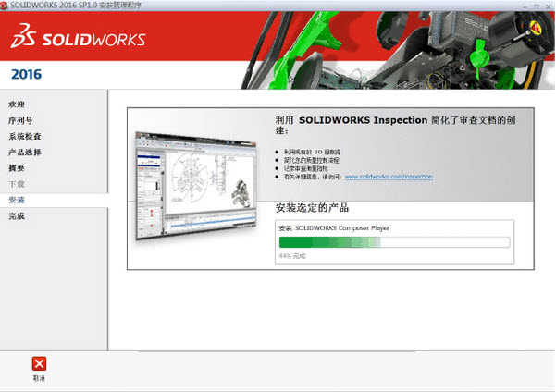Viewport: 556px width, 392px height.
Task: Click the 安装选定的产品 heading
Action: [312, 208]
